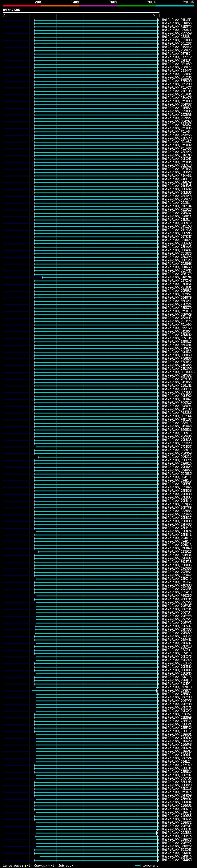Open hit UniRef100_B2KK56
197x868 pixels.
(x=177, y=23)
